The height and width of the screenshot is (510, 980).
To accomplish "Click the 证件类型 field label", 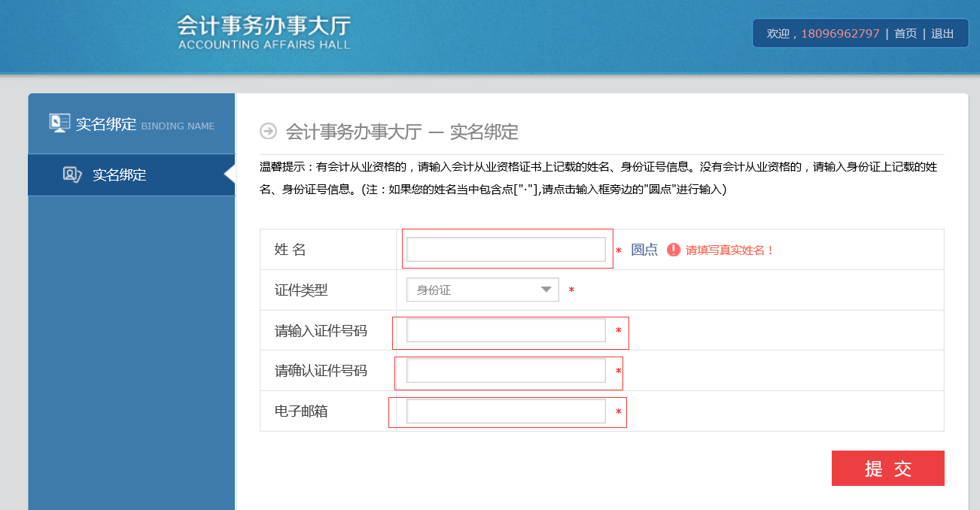I will tap(301, 290).
